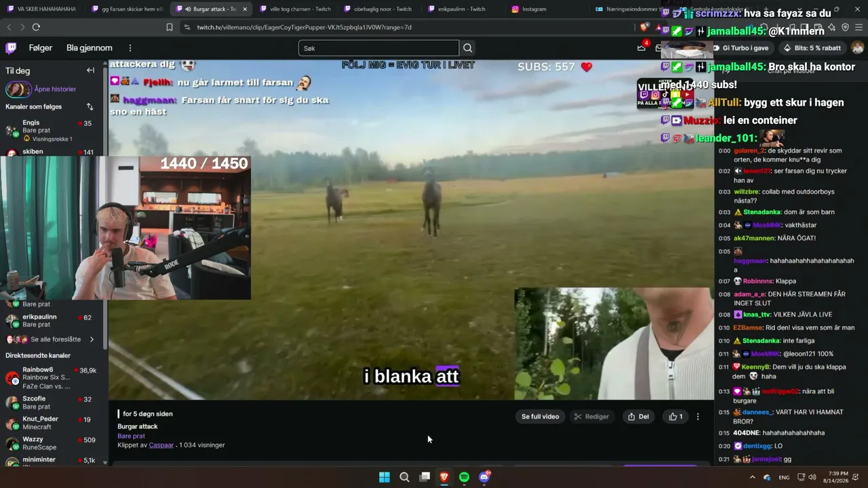Click chat username dentixgg
Viewport: 868px width, 488px height.
click(x=757, y=446)
